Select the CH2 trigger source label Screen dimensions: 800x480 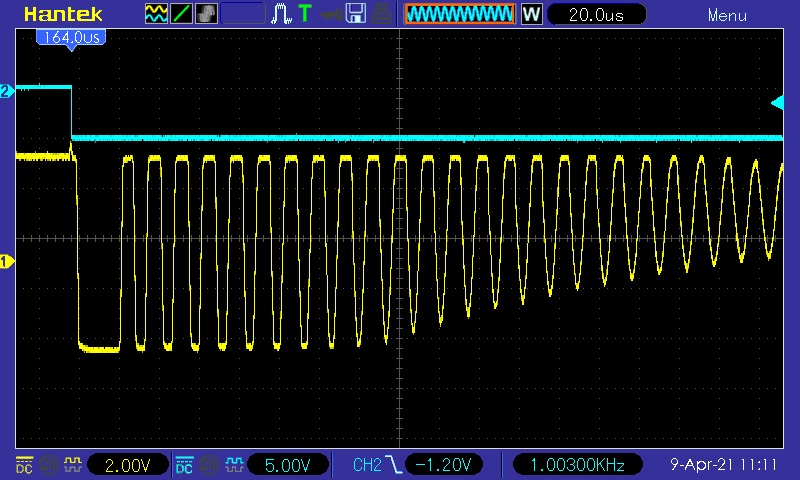point(368,465)
